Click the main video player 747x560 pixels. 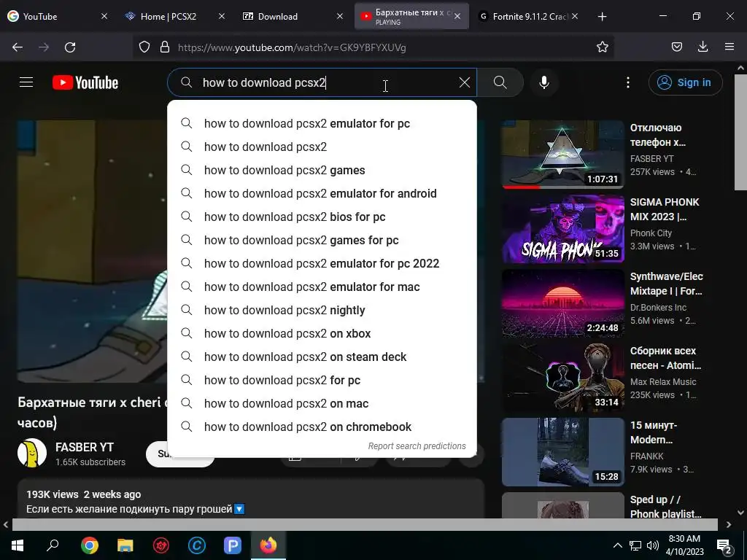point(93,251)
